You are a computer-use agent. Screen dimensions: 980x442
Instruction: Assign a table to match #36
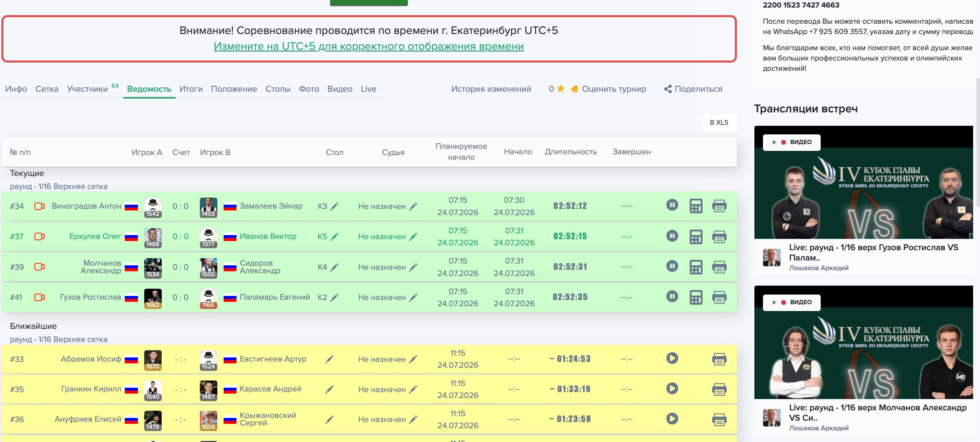tap(329, 419)
